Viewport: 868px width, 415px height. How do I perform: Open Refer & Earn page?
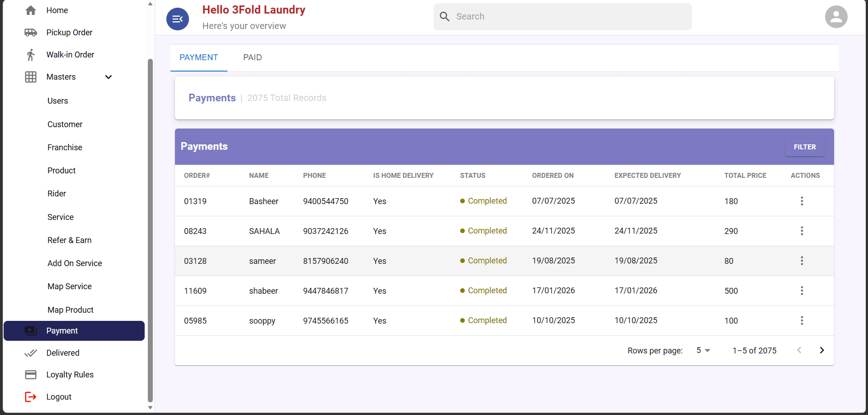coord(70,240)
